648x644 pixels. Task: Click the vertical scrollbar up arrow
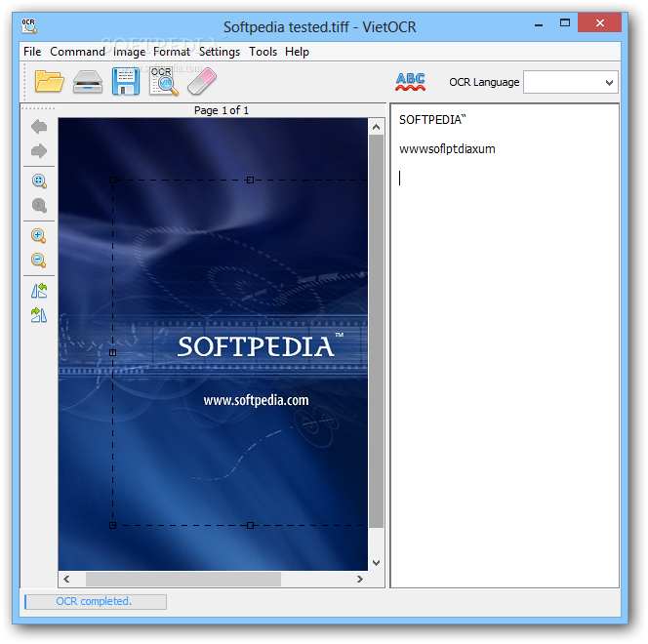point(376,127)
